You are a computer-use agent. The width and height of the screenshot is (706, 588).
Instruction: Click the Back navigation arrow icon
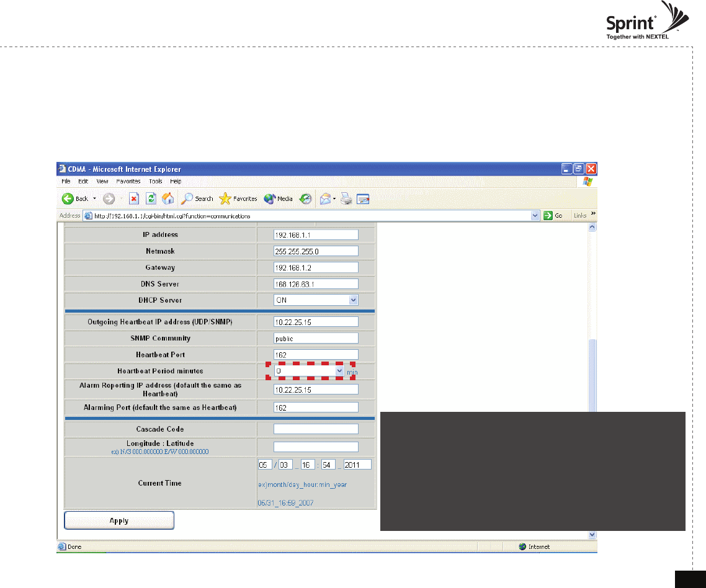[68, 198]
